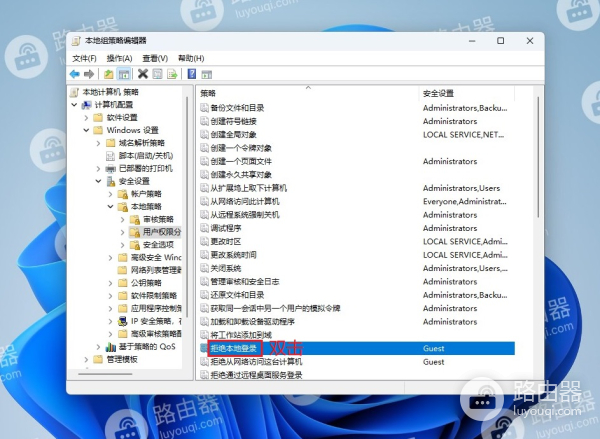Click the policy icon beside 关闭系统
Screen dimensions: 600x439
204,268
